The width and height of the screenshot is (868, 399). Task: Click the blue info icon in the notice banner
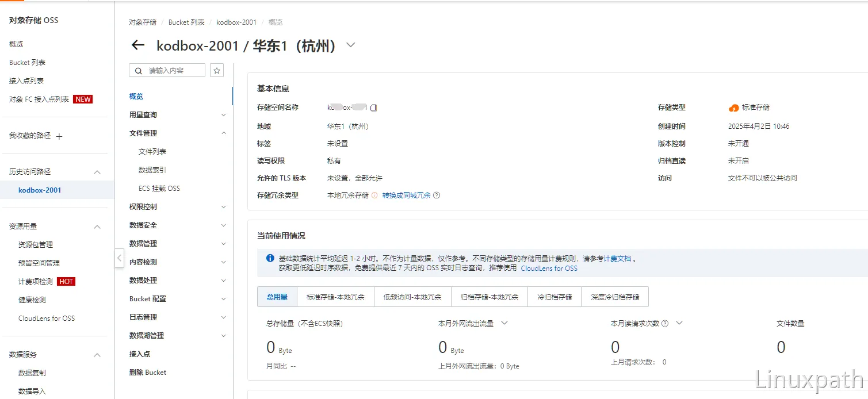click(270, 258)
